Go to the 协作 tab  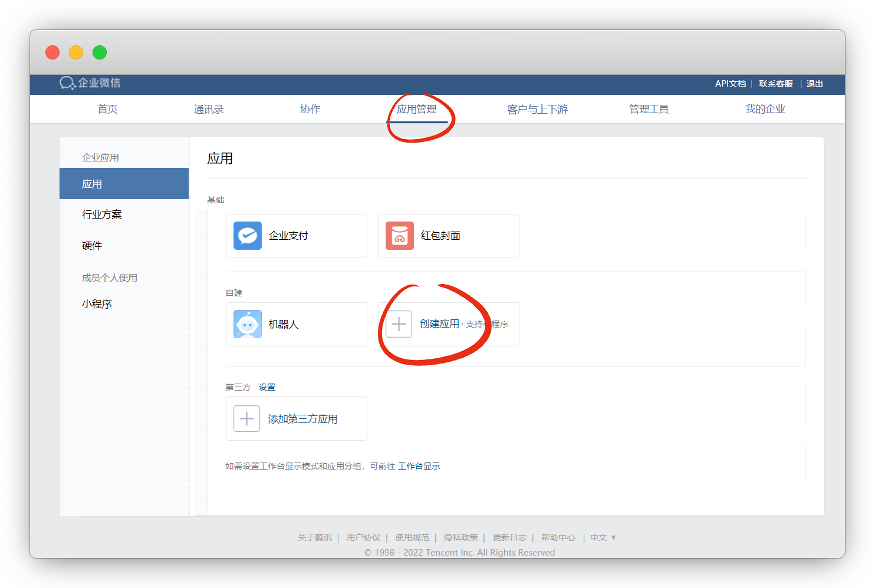[x=310, y=109]
